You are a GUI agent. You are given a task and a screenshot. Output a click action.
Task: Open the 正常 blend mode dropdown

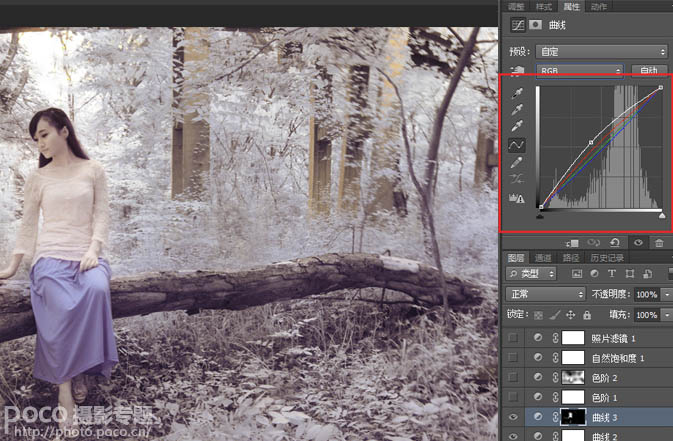546,294
